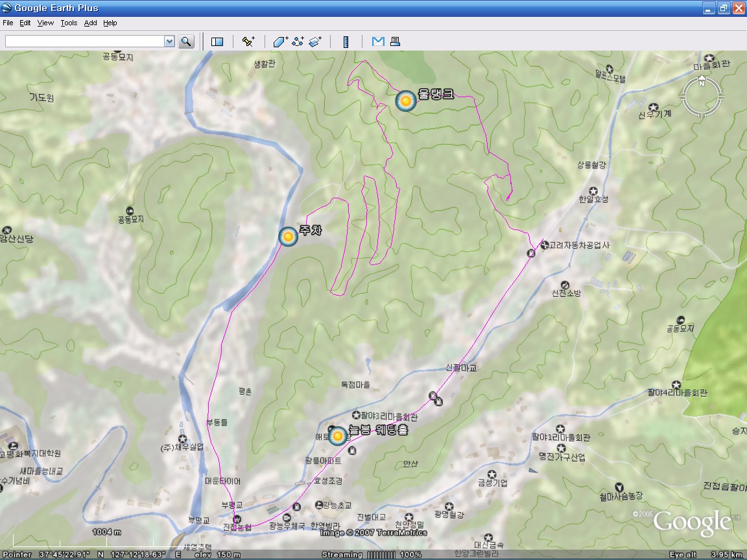Open the ruler measurement tool
The height and width of the screenshot is (560, 747).
tap(346, 42)
